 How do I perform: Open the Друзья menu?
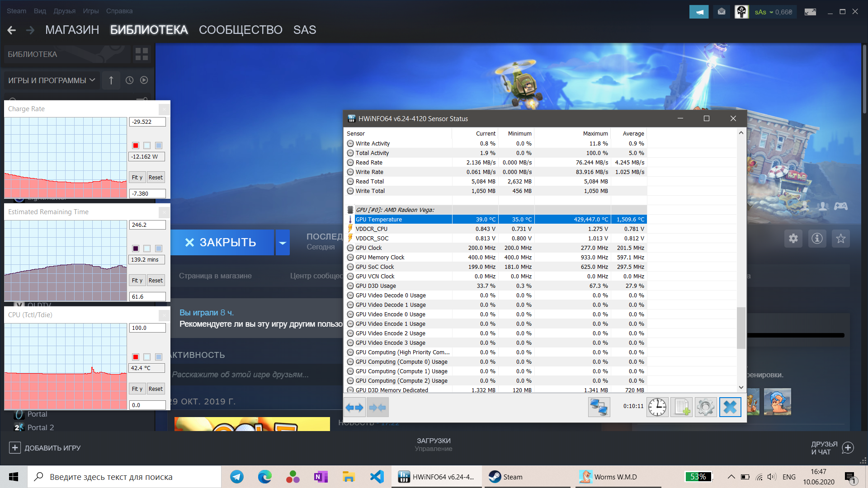65,11
